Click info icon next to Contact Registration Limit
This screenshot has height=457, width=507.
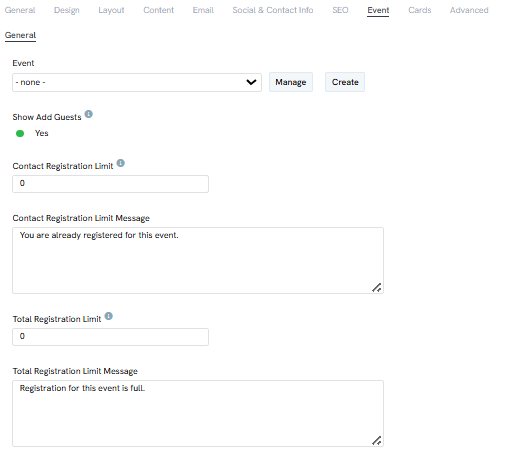[x=121, y=163]
